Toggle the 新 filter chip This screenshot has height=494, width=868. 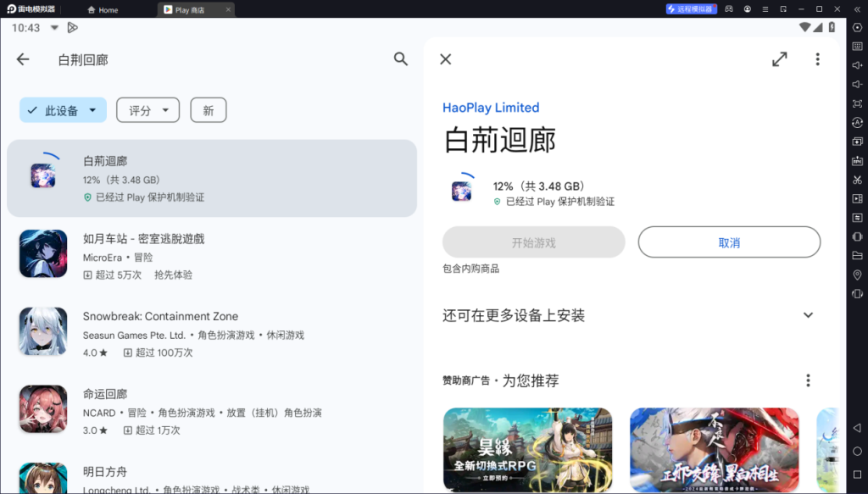[x=209, y=110]
